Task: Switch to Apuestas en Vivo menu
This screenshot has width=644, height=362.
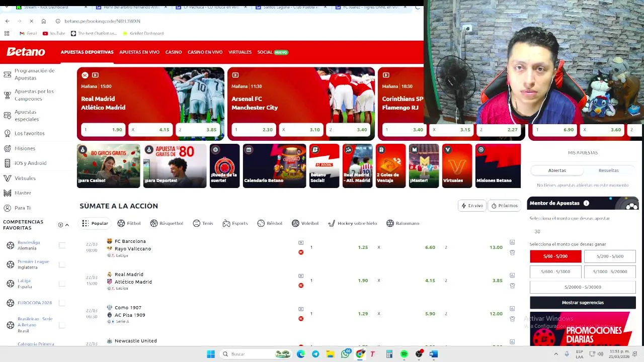Action: tap(139, 52)
